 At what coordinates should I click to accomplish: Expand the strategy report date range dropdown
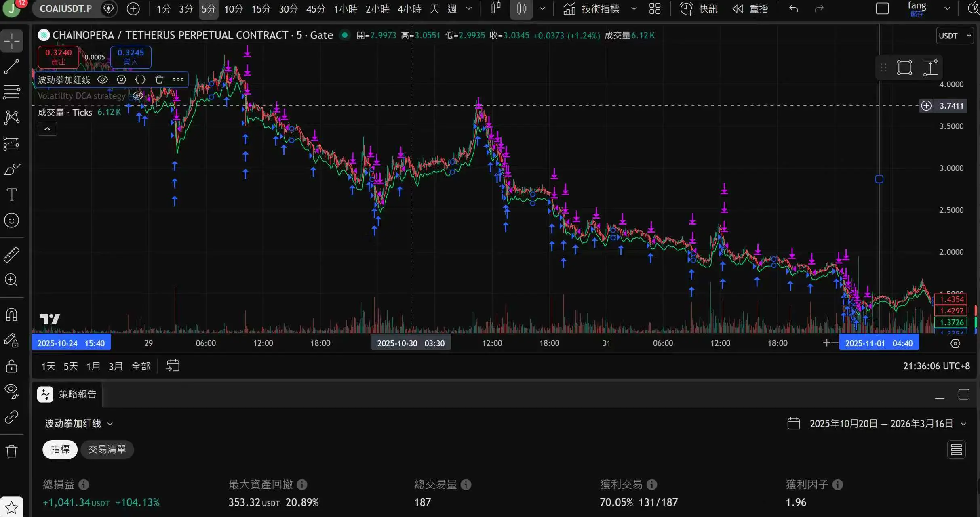coord(963,424)
